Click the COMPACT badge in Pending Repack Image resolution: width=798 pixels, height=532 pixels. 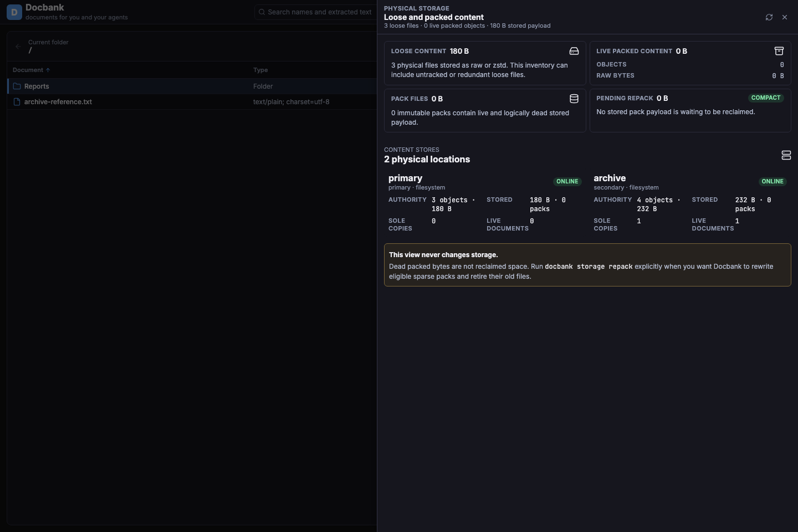click(766, 98)
